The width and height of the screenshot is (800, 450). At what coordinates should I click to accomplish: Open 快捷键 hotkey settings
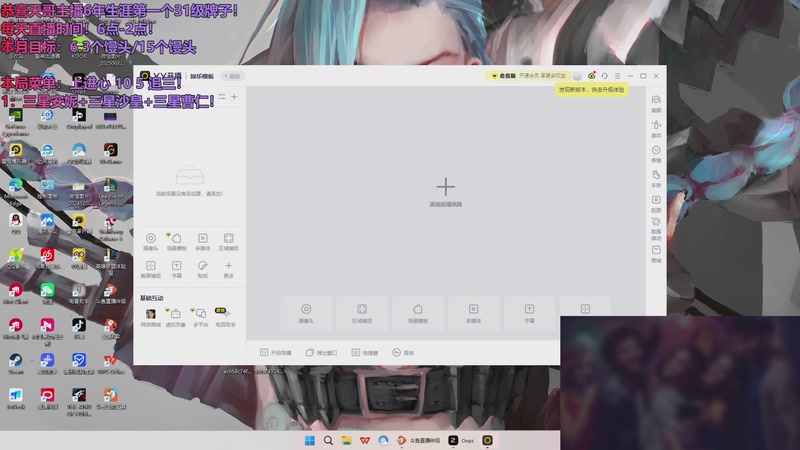coord(365,353)
